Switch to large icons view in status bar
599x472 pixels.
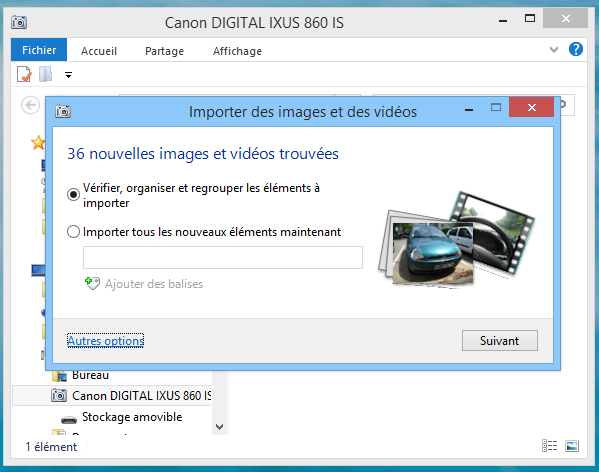coord(572,446)
